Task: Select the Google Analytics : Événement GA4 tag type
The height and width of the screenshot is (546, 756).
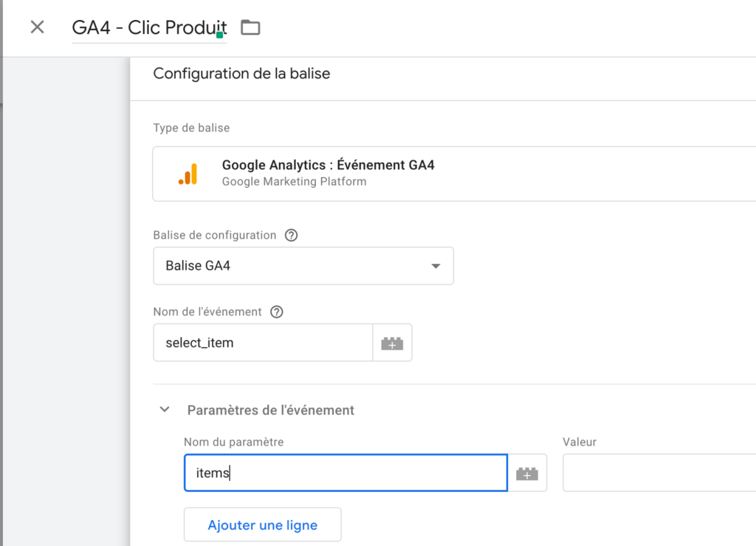Action: 454,174
